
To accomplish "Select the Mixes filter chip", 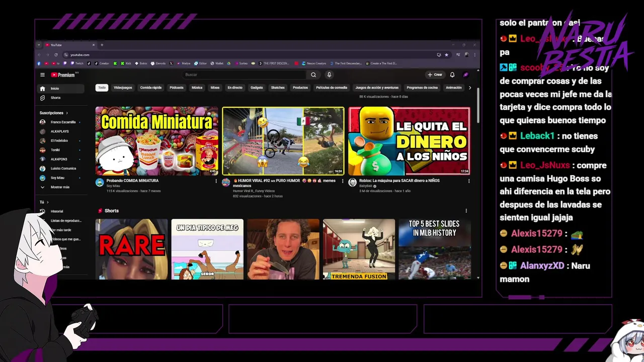I will tap(215, 87).
